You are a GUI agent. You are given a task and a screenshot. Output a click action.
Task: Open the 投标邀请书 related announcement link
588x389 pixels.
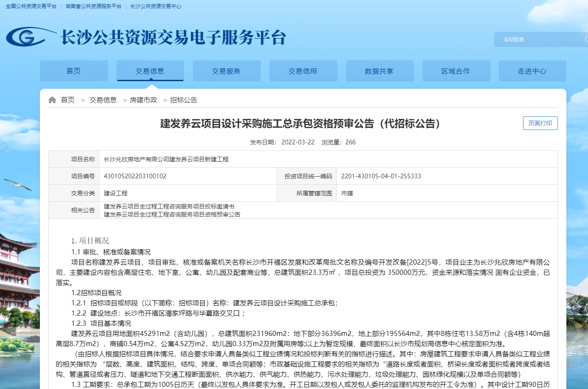point(169,206)
